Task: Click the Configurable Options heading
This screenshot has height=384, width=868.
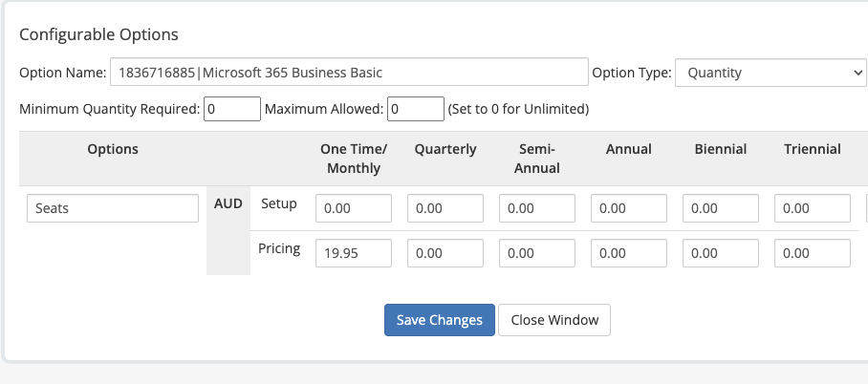Action: pyautogui.click(x=98, y=34)
